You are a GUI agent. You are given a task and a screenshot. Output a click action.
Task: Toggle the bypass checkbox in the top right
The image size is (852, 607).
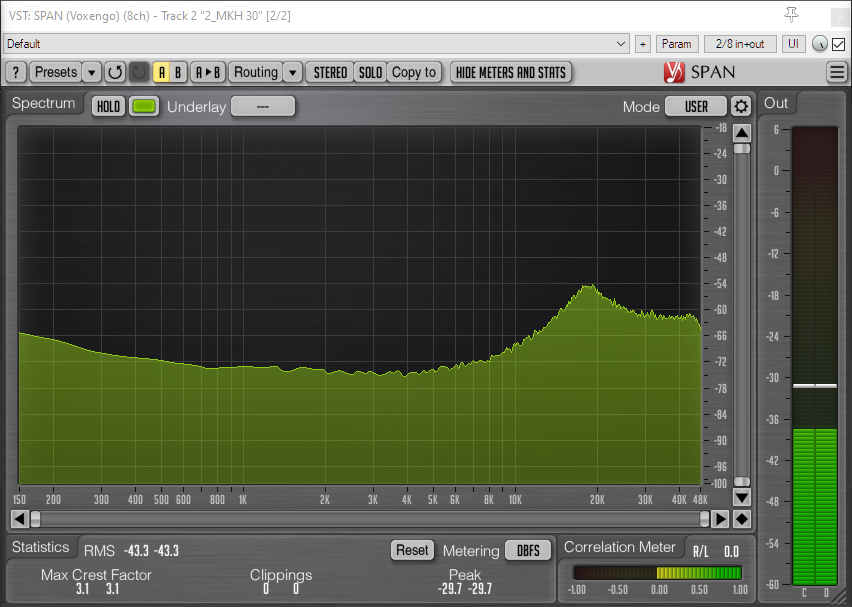(x=838, y=44)
